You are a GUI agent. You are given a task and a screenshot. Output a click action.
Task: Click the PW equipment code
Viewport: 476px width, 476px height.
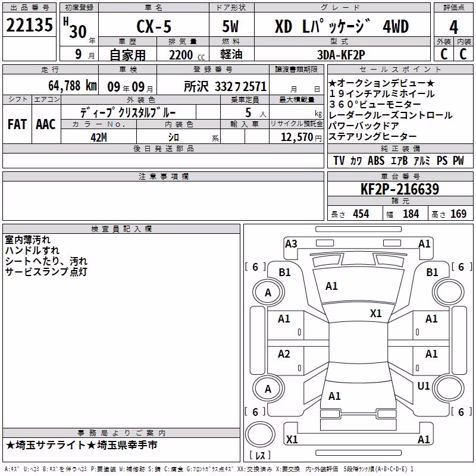pos(458,161)
